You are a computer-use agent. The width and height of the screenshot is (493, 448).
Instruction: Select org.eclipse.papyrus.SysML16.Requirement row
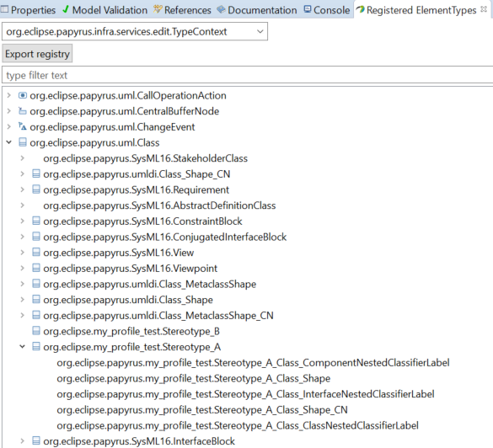click(137, 189)
